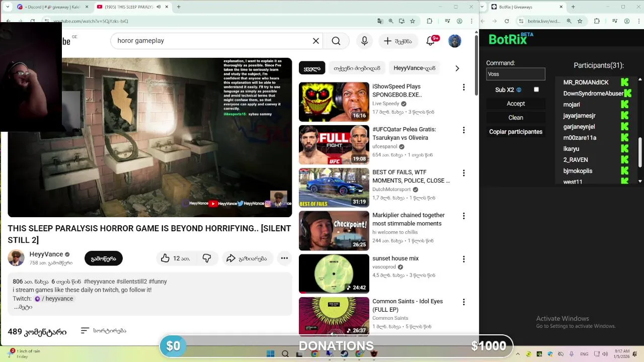Open extensions puzzle icon in YouTube browser window

point(429,21)
